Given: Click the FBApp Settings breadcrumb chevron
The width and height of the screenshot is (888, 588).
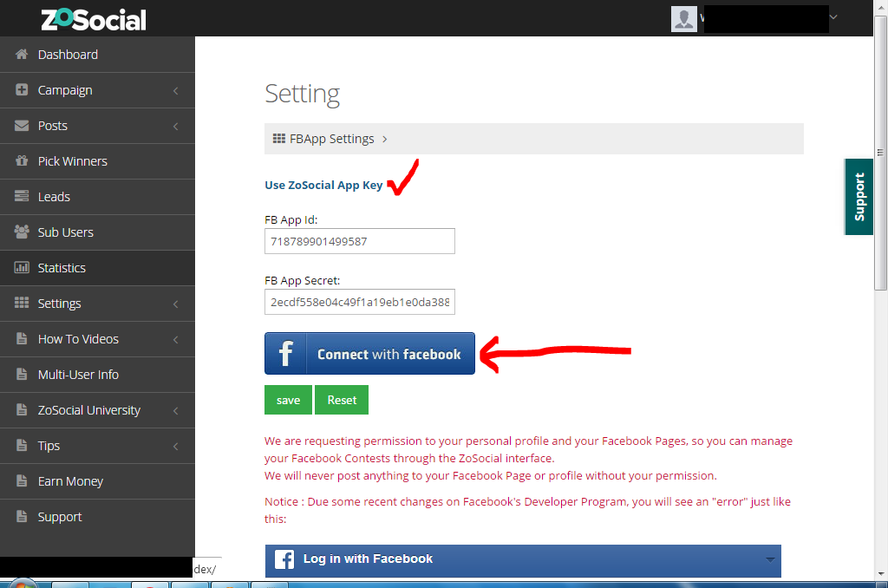Looking at the screenshot, I should (384, 140).
